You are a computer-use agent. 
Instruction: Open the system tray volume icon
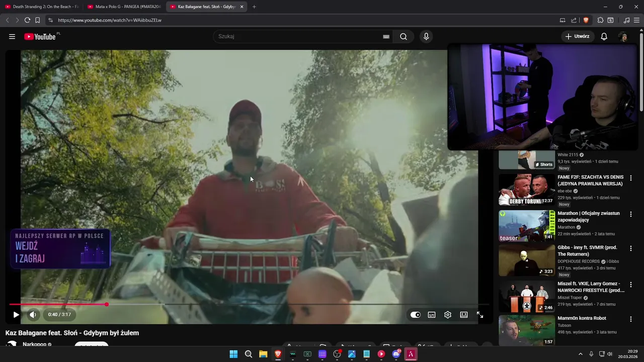[610, 354]
